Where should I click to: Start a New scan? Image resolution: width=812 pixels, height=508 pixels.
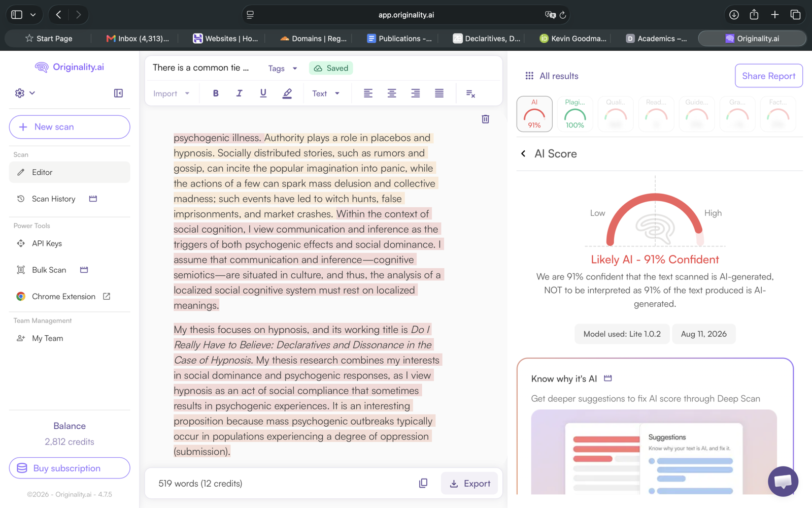click(x=70, y=127)
